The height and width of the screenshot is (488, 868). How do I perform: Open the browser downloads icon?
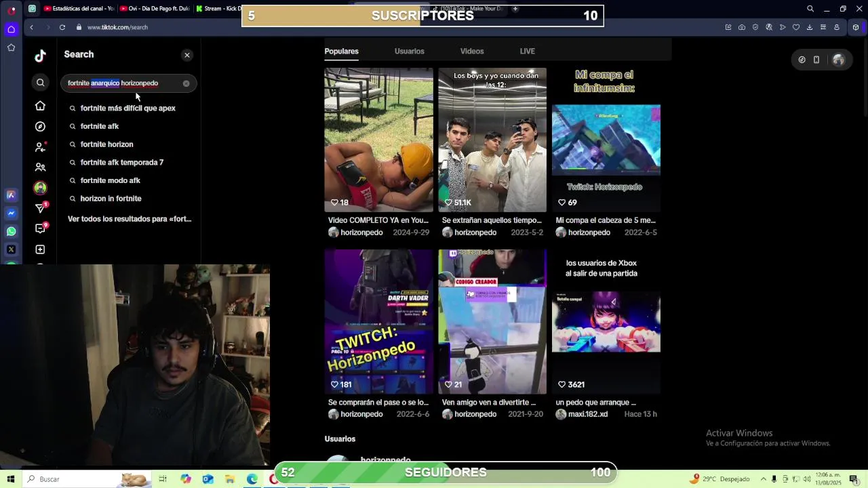pyautogui.click(x=810, y=27)
